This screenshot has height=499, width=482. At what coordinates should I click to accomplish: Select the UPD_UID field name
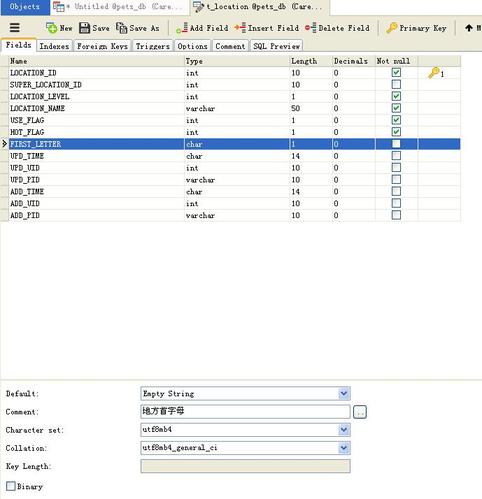click(x=25, y=168)
